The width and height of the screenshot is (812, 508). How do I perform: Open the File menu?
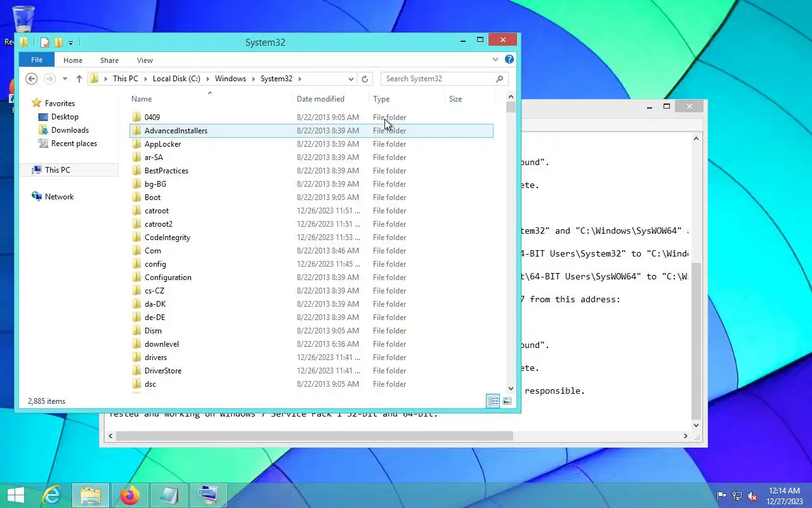point(37,60)
